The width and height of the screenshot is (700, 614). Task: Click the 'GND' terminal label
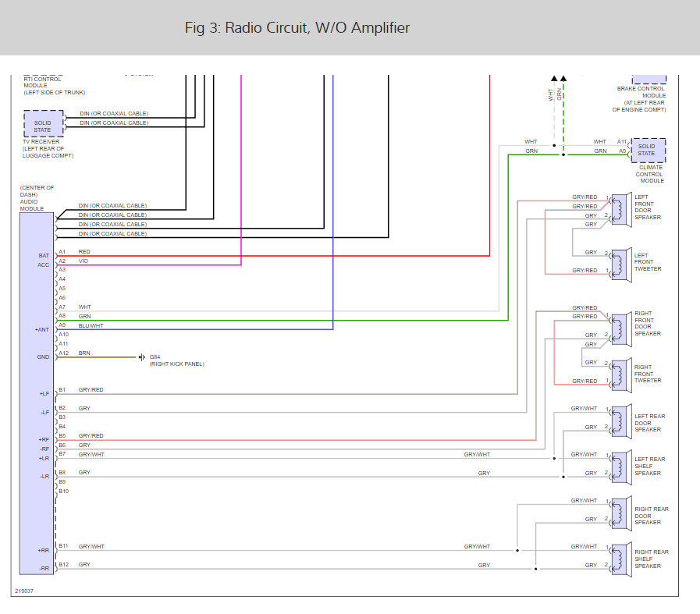(x=43, y=357)
